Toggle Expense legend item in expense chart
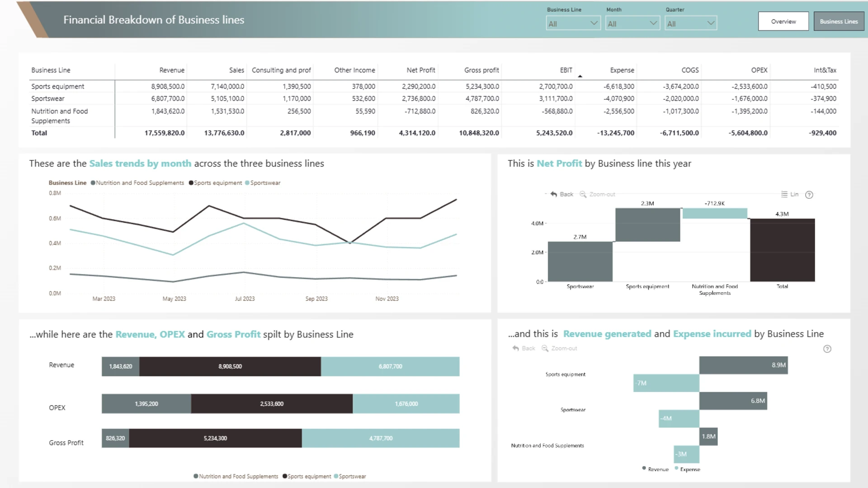This screenshot has width=868, height=488. [x=687, y=469]
